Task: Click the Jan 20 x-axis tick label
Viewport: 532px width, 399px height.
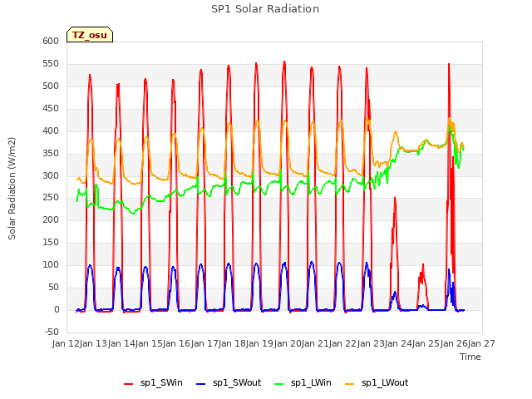Action: (288, 343)
